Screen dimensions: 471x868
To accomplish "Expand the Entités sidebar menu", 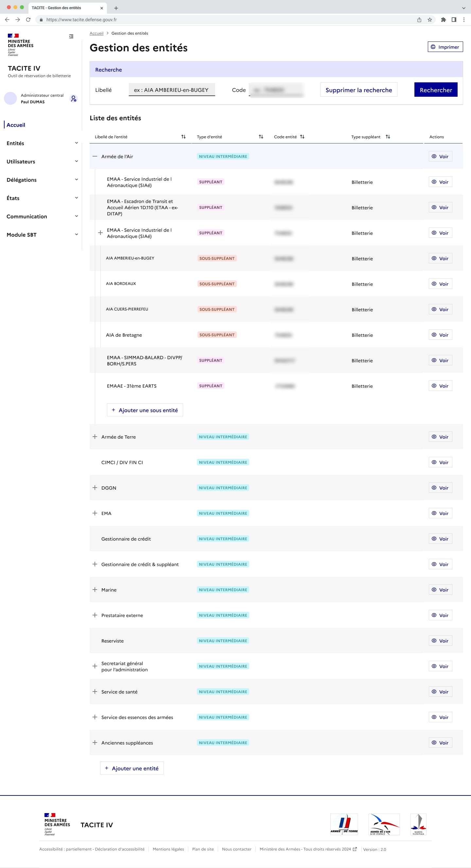I will pos(42,143).
